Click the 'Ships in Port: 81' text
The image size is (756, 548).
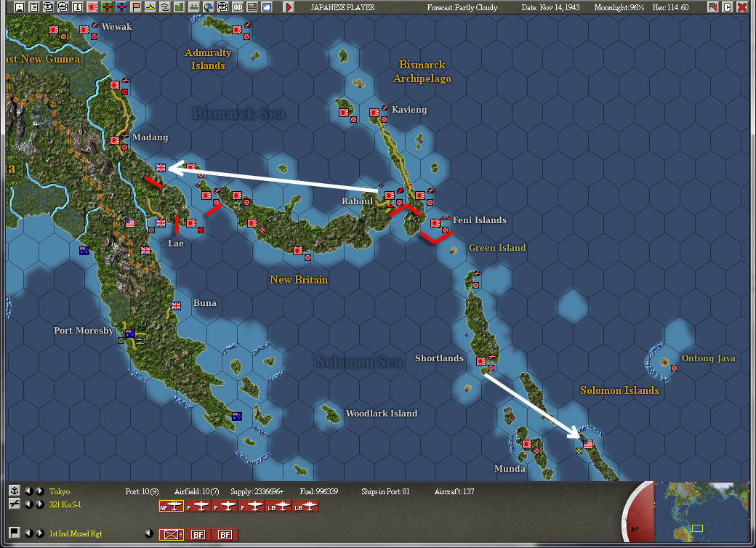point(385,491)
